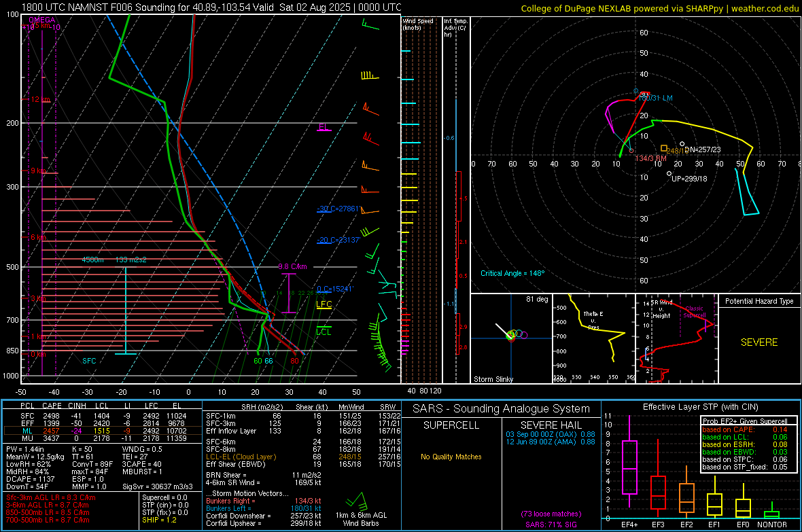Click the '-20 C=23137'' height label
Image resolution: width=802 pixels, height=532 pixels.
(338, 239)
